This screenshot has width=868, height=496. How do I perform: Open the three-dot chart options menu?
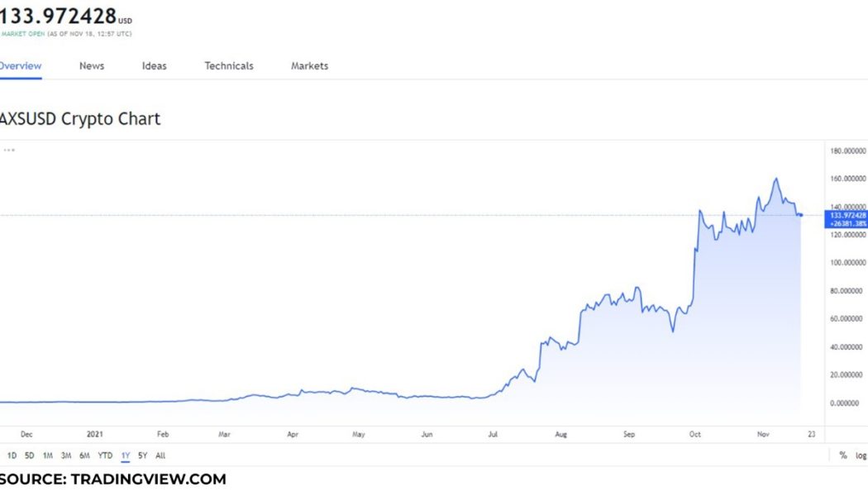coord(9,150)
